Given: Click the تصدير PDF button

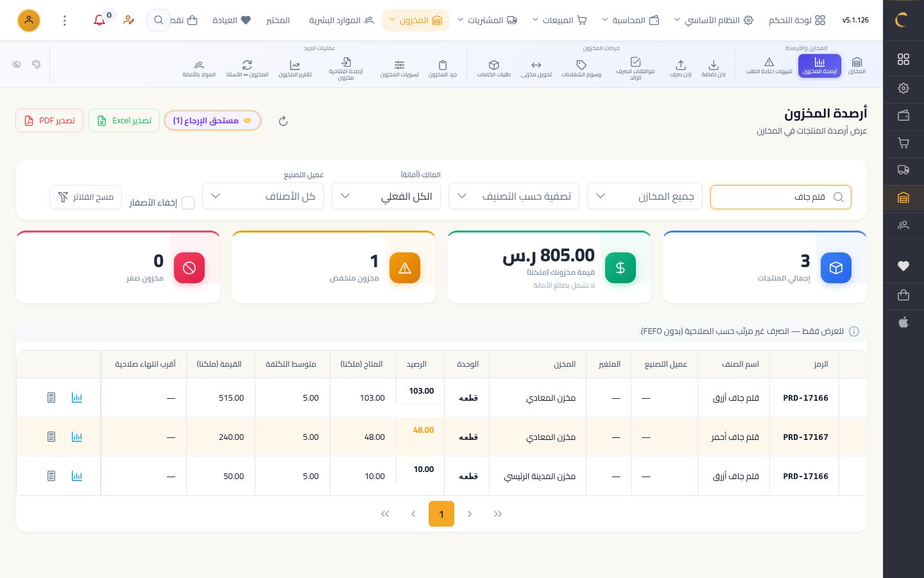Looking at the screenshot, I should [49, 121].
